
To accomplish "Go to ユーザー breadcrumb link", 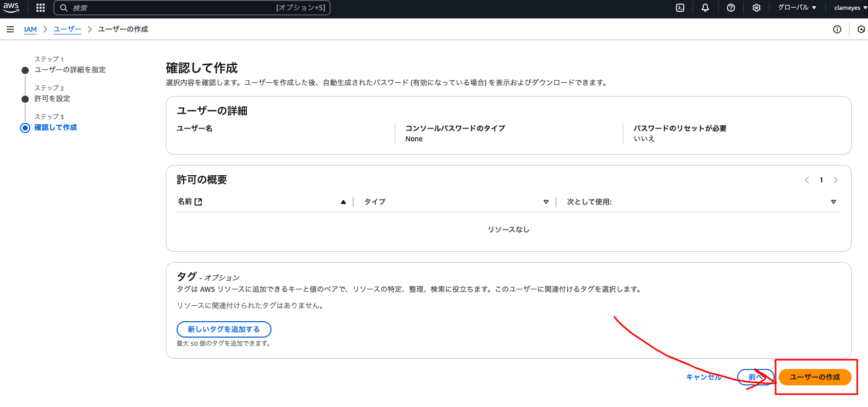I will pos(67,29).
